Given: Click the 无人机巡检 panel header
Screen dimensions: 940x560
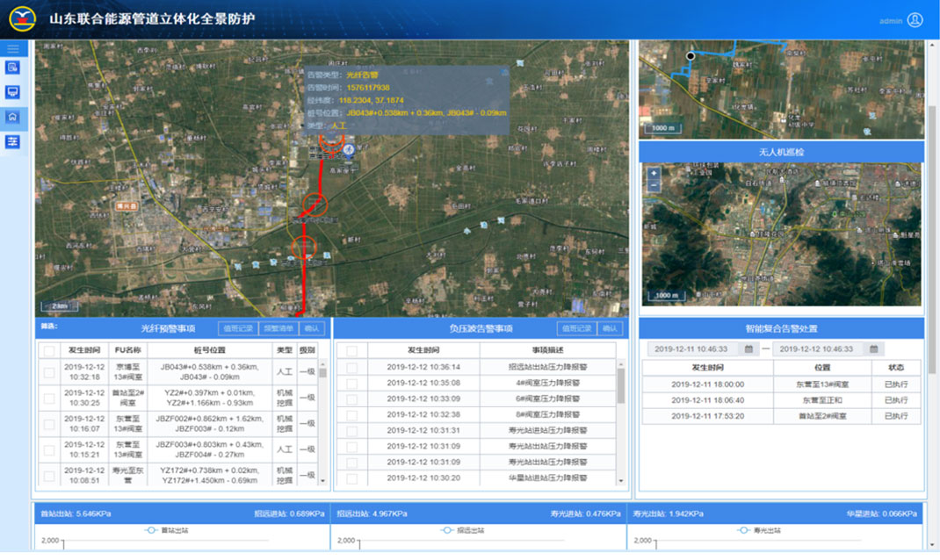Looking at the screenshot, I should pos(781,152).
